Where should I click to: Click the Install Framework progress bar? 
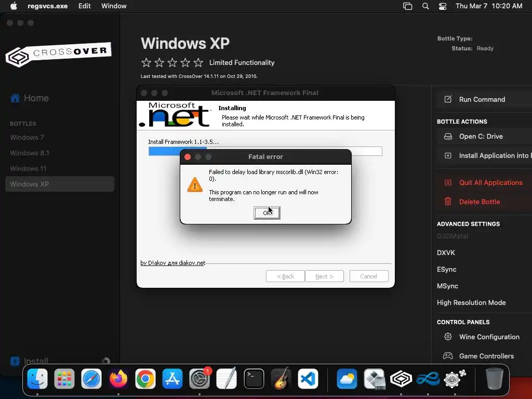pyautogui.click(x=265, y=151)
